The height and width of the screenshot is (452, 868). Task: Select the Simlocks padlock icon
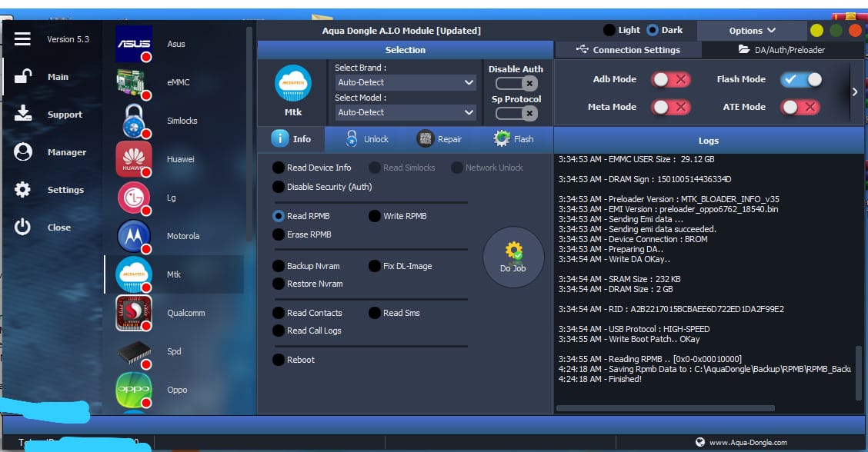(x=133, y=121)
